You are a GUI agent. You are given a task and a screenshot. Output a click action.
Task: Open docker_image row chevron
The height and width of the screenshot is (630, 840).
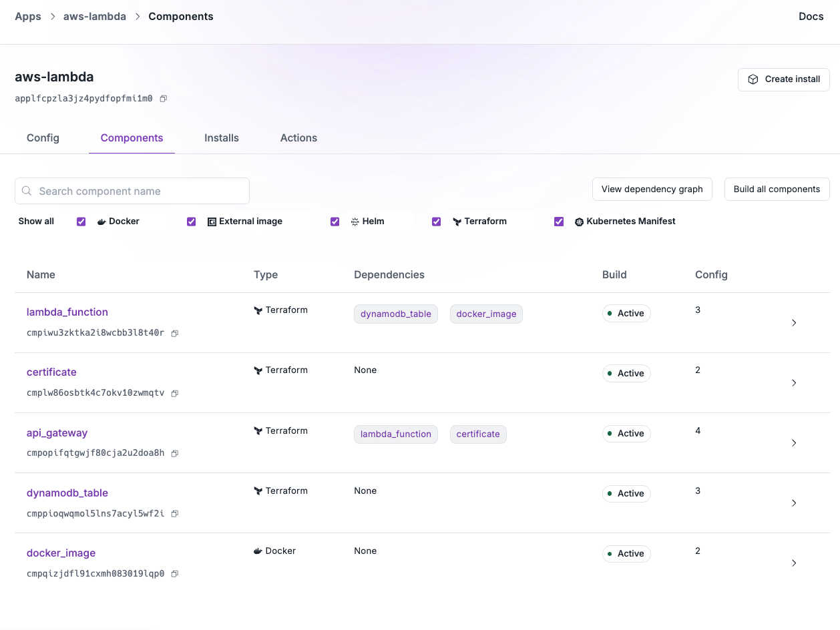click(794, 563)
